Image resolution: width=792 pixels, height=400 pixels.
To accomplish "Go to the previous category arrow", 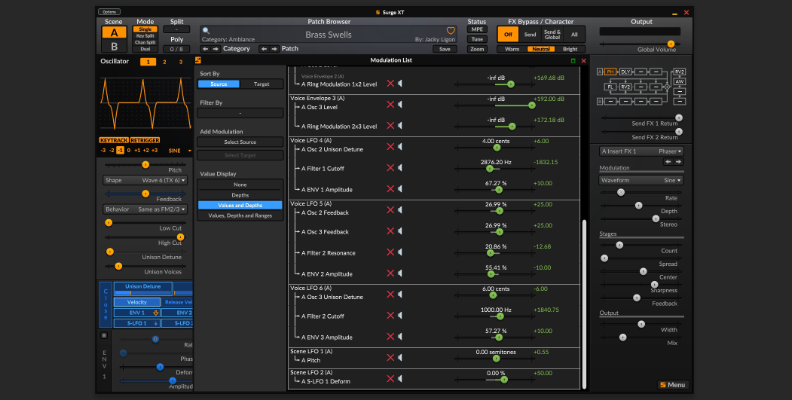I will tap(206, 48).
